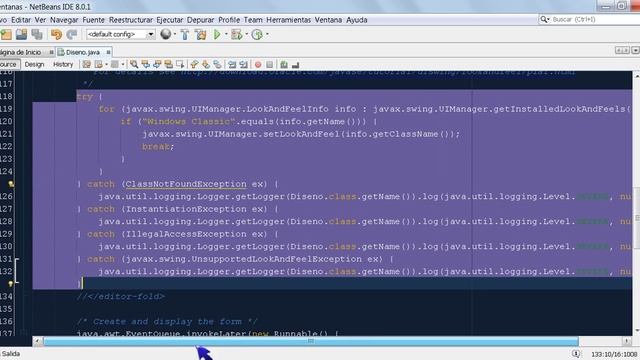Click the Find Selection magnifier icon
The height and width of the screenshot is (360, 640).
point(134,64)
